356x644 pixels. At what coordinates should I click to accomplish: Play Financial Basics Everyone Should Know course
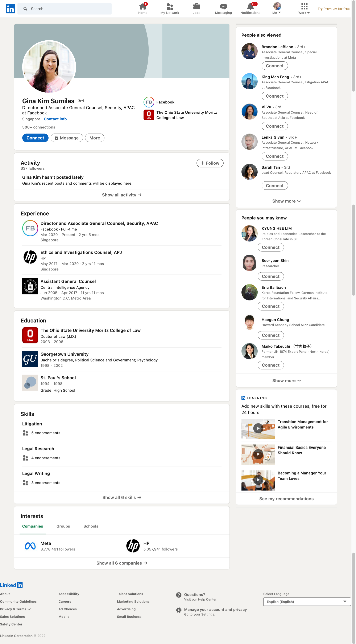[x=258, y=454]
